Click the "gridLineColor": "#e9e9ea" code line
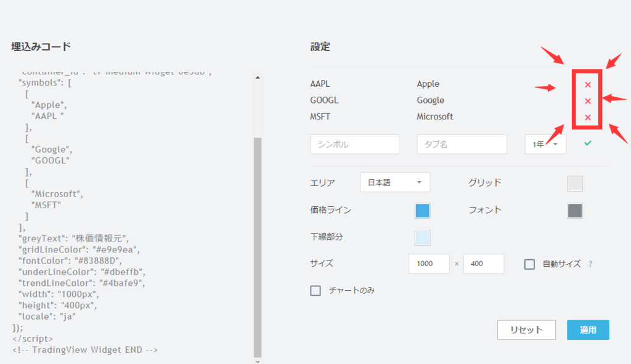The height and width of the screenshot is (364, 631). [79, 249]
